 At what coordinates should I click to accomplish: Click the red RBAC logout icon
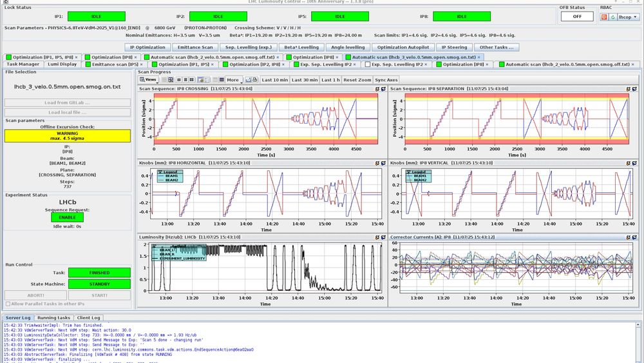tap(604, 17)
